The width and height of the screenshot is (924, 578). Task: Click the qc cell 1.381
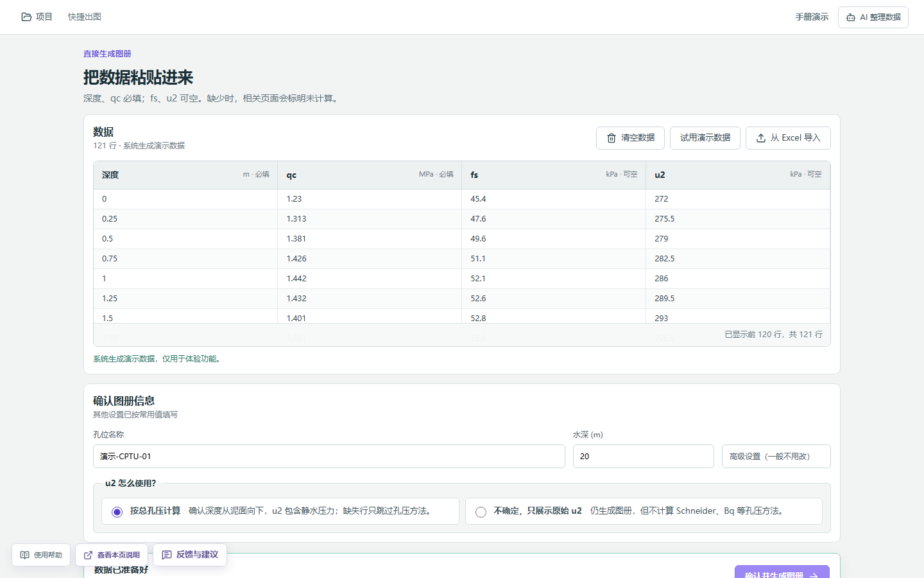370,239
